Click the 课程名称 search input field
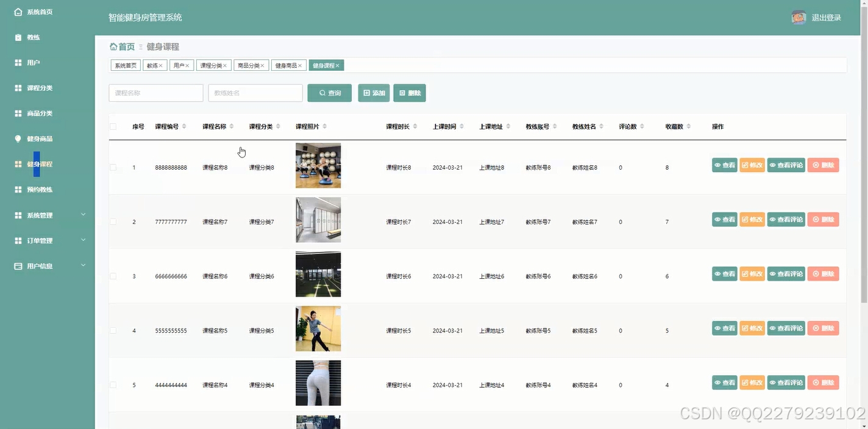Viewport: 868px width, 429px height. click(x=155, y=93)
